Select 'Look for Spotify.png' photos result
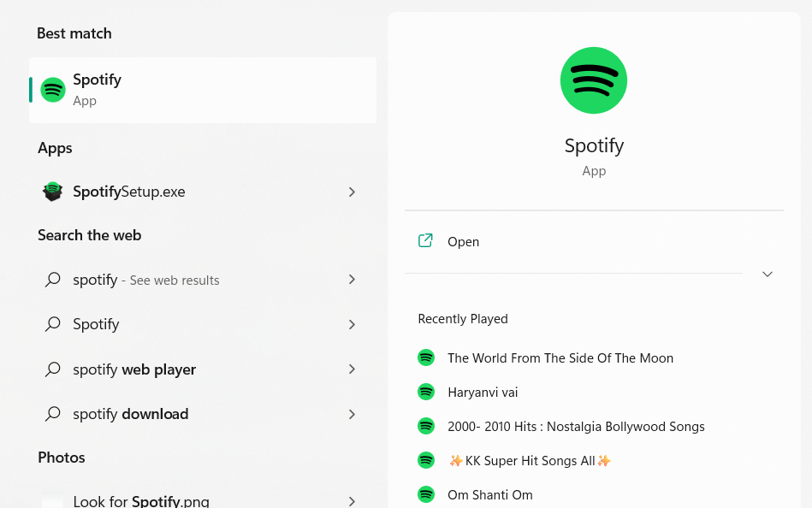The width and height of the screenshot is (812, 508). [x=141, y=501]
